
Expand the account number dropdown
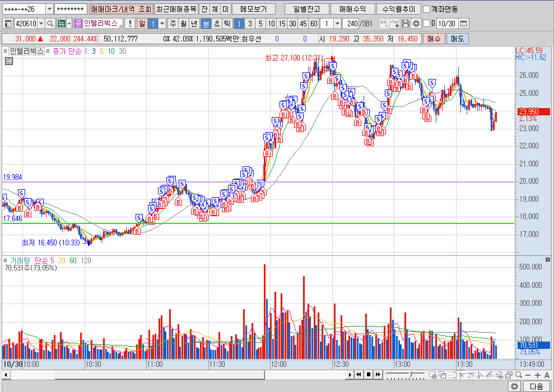49,9
